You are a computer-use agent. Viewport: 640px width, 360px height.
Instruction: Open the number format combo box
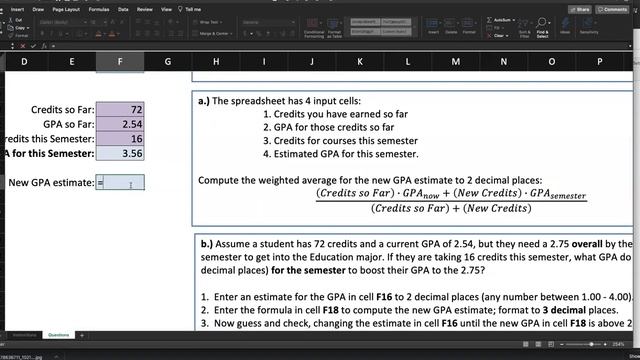click(268, 22)
